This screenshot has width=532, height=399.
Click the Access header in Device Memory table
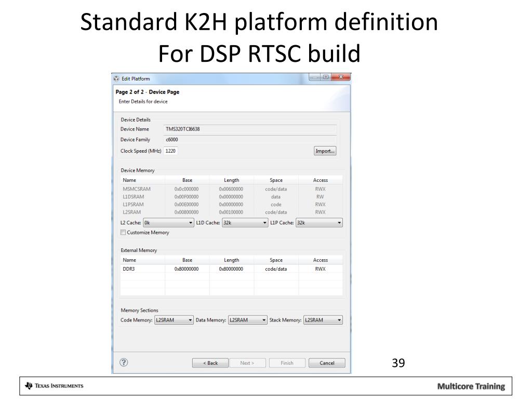320,180
